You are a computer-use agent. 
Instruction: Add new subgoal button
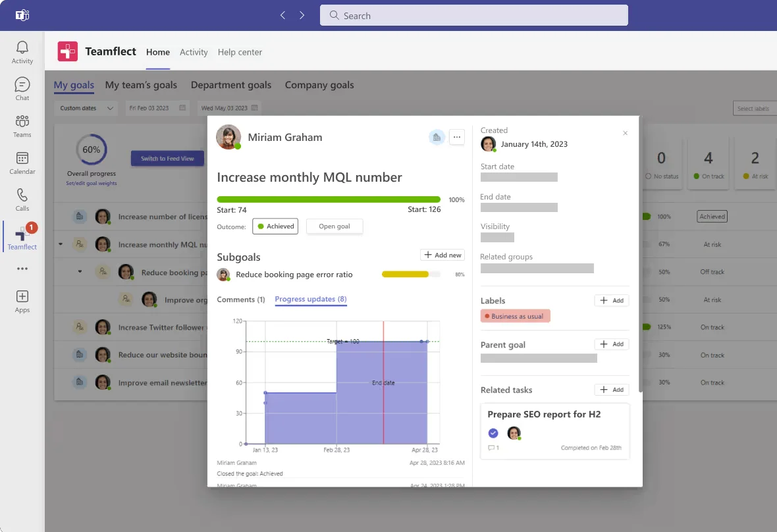pos(442,255)
